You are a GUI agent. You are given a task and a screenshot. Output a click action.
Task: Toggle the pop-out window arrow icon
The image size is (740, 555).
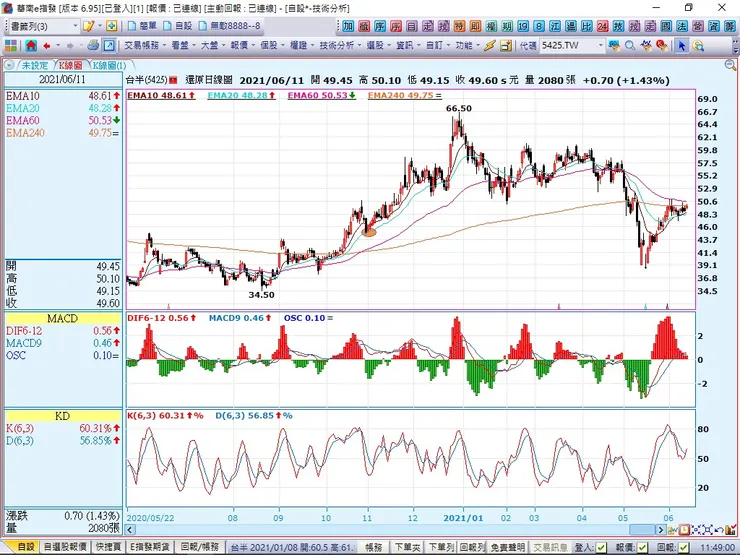[109, 46]
